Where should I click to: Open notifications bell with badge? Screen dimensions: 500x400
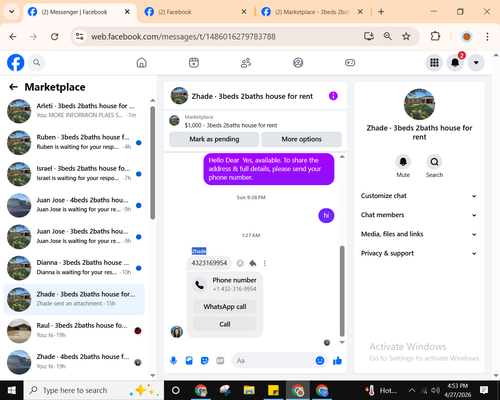(x=455, y=62)
